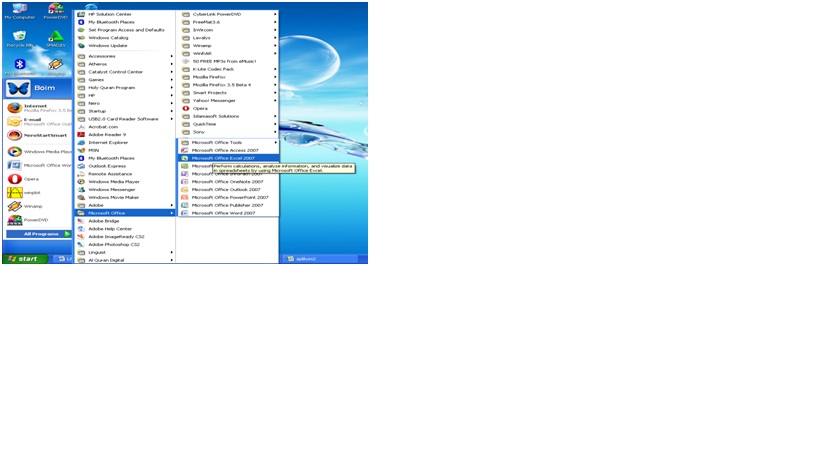
Task: Open HP Solution Center program
Action: tap(125, 15)
